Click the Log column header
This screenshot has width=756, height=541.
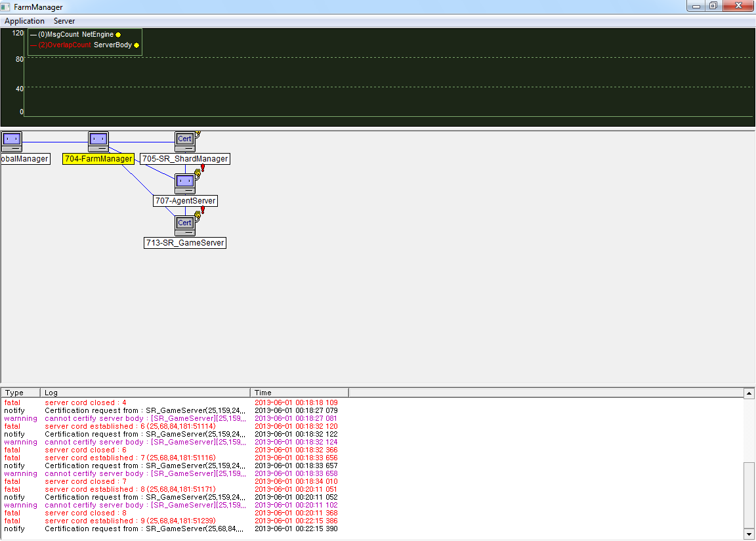144,393
